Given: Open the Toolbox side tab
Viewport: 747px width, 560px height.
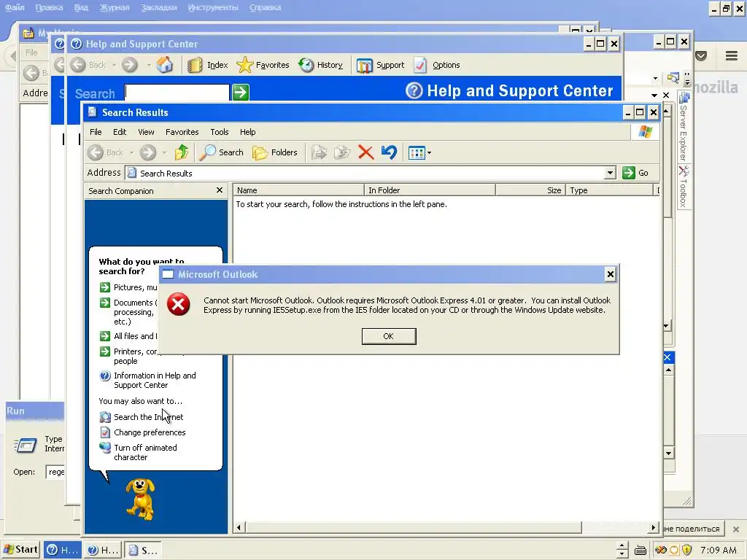Looking at the screenshot, I should click(x=684, y=187).
